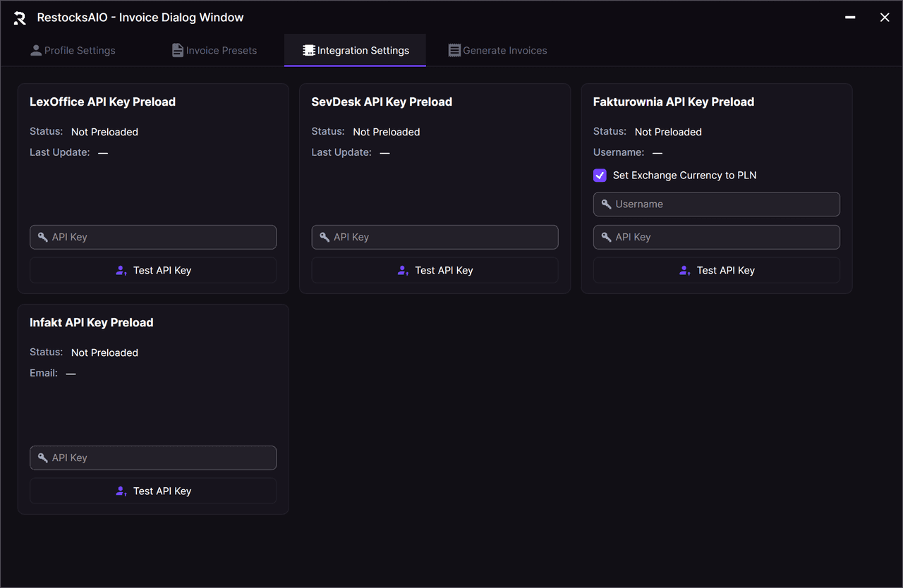
Task: Minimize the Invoice Dialog Window
Action: point(851,18)
